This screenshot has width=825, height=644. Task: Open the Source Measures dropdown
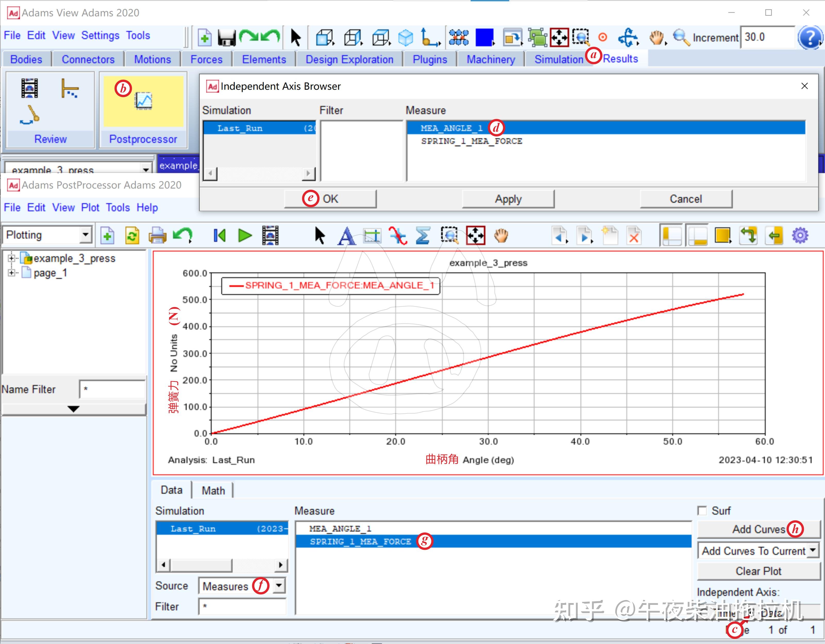click(x=279, y=586)
